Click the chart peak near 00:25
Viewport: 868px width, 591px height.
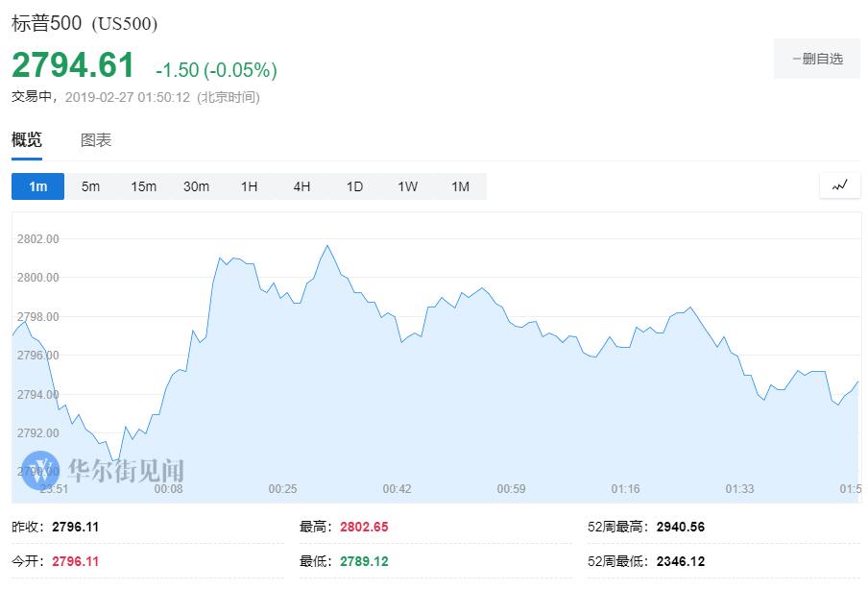pos(327,246)
